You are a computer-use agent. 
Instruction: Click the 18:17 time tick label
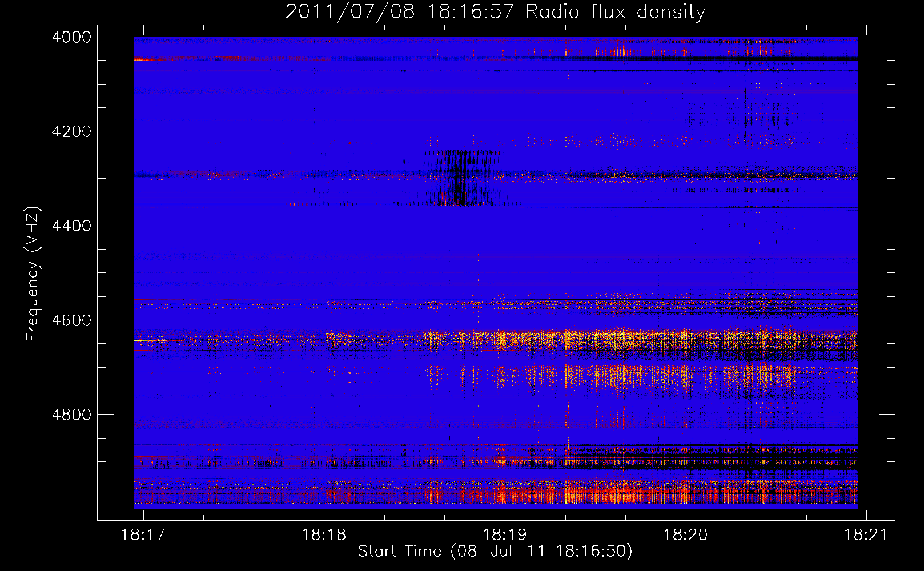(143, 534)
